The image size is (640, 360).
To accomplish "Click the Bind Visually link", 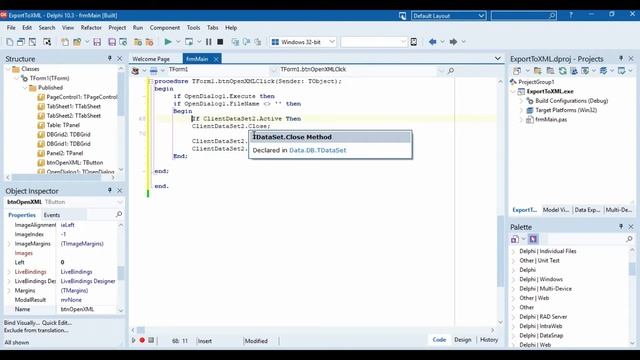I will [x=22, y=322].
